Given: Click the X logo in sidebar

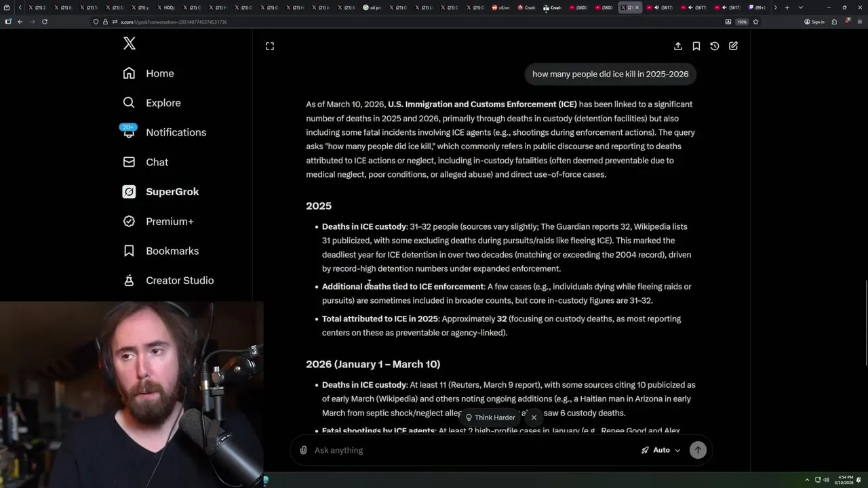Looking at the screenshot, I should [x=130, y=44].
